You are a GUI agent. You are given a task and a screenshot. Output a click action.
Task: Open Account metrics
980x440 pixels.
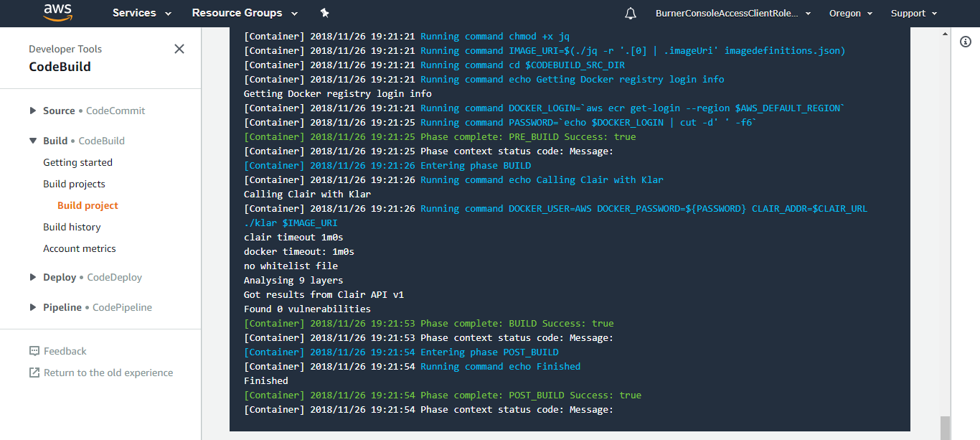pyautogui.click(x=80, y=248)
